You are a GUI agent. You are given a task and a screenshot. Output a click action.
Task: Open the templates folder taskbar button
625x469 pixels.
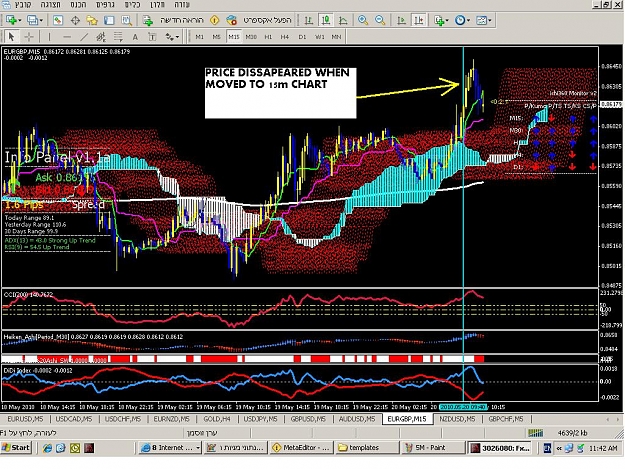click(367, 447)
